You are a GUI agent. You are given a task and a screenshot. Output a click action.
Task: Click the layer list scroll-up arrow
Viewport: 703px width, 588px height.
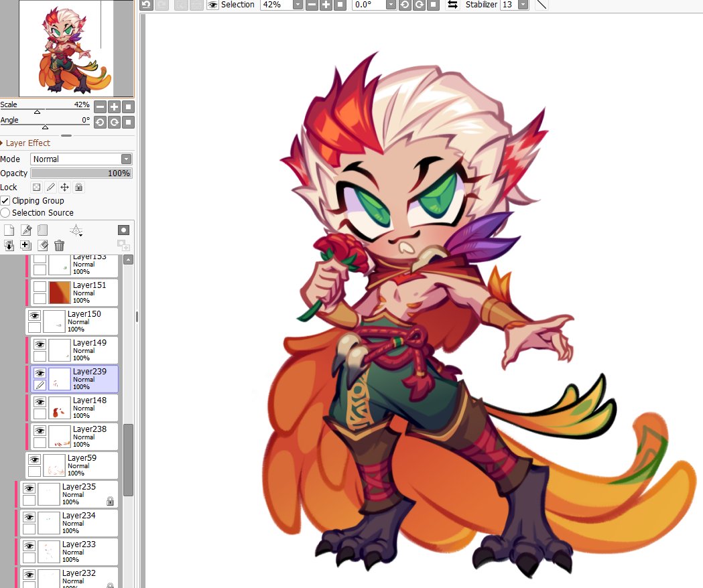(128, 259)
